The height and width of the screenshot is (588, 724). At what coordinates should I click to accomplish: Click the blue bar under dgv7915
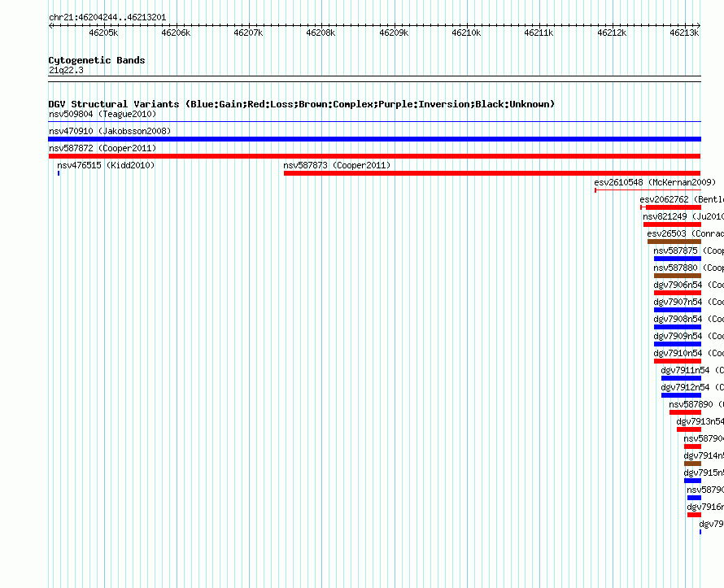[692, 481]
